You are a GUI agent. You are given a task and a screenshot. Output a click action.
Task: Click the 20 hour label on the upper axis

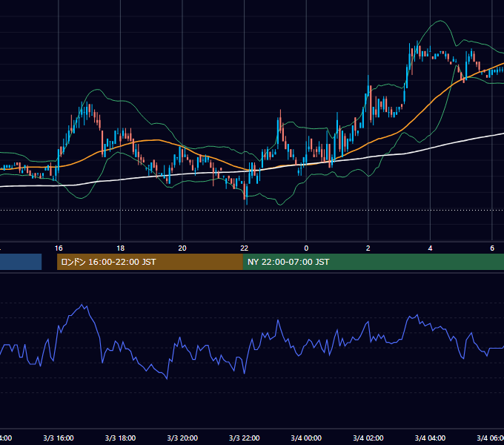click(182, 248)
